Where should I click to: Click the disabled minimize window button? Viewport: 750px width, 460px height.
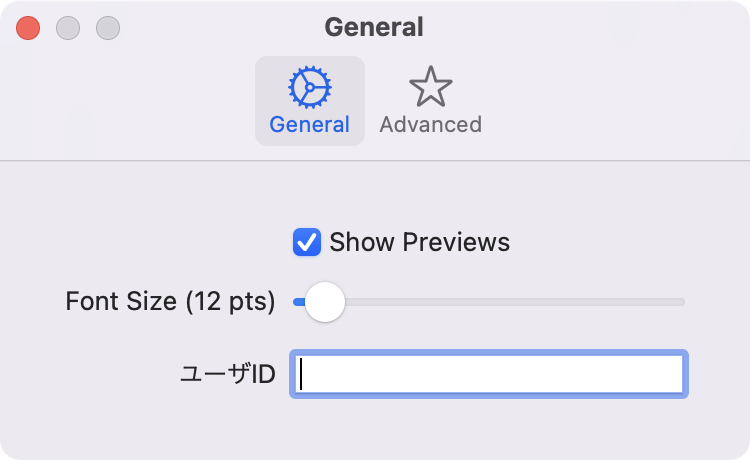(68, 28)
